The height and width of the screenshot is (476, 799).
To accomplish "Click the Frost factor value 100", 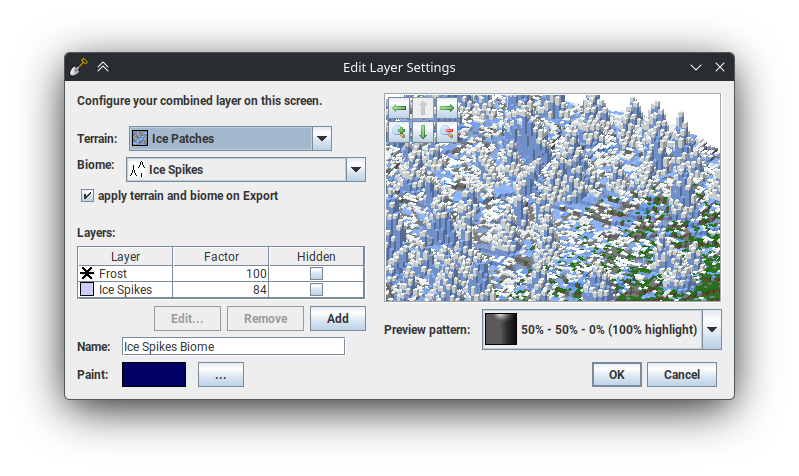I will pyautogui.click(x=256, y=274).
